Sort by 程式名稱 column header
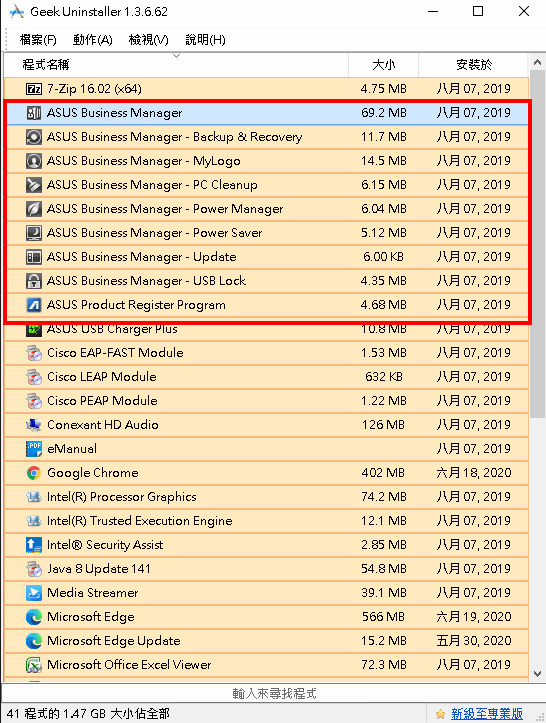 (176, 65)
